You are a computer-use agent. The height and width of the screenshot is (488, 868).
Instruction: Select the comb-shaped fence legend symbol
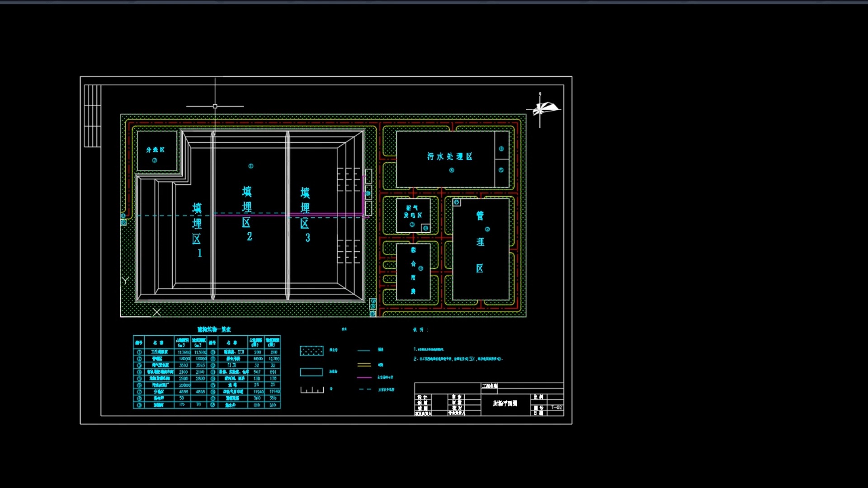coord(312,390)
